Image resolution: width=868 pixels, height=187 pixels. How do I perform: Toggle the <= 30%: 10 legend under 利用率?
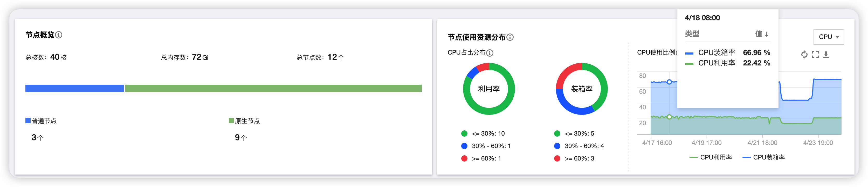[x=483, y=134]
